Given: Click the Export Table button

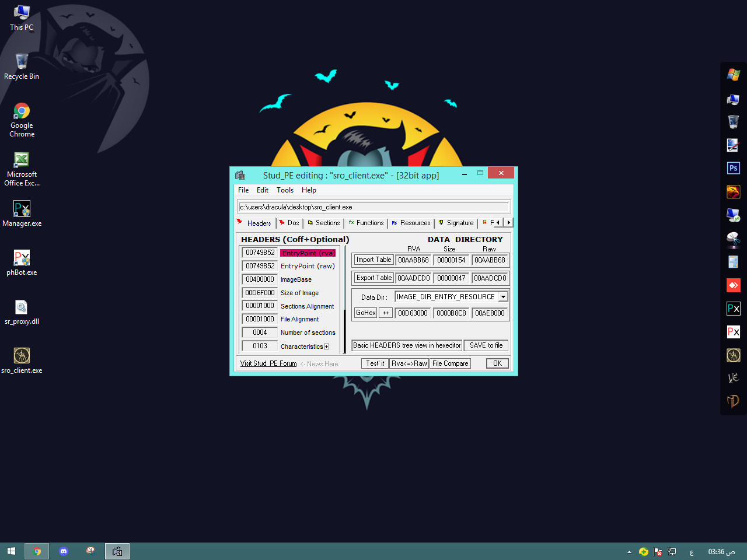Looking at the screenshot, I should tap(374, 278).
